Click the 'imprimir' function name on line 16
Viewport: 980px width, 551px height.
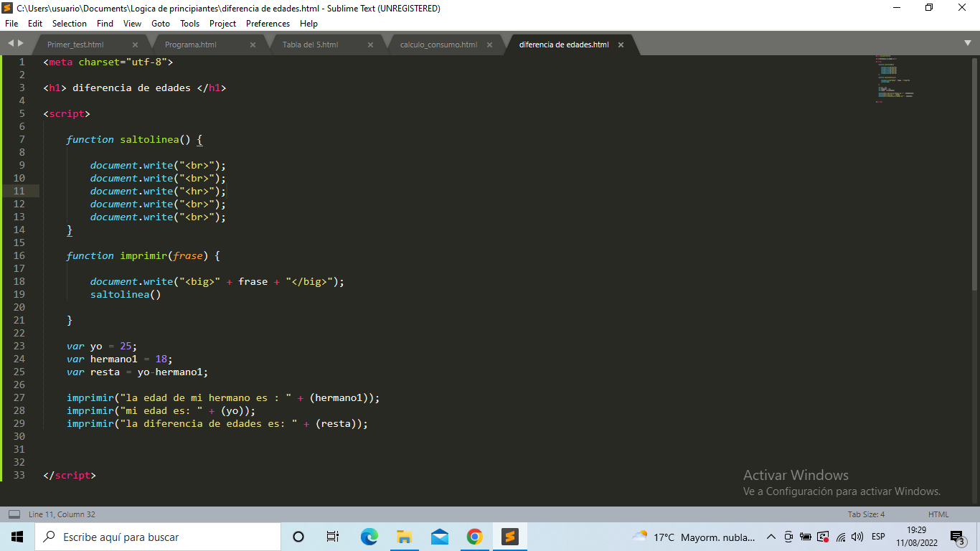pos(143,255)
